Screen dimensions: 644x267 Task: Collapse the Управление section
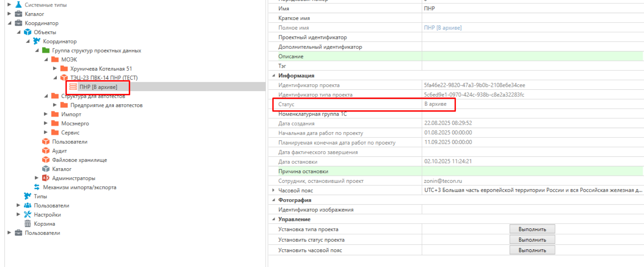point(273,219)
